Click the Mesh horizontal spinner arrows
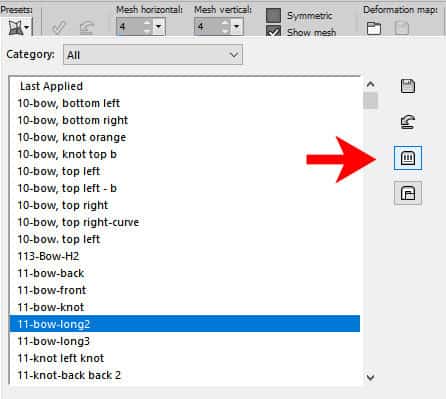This screenshot has width=446, height=399. (148, 26)
